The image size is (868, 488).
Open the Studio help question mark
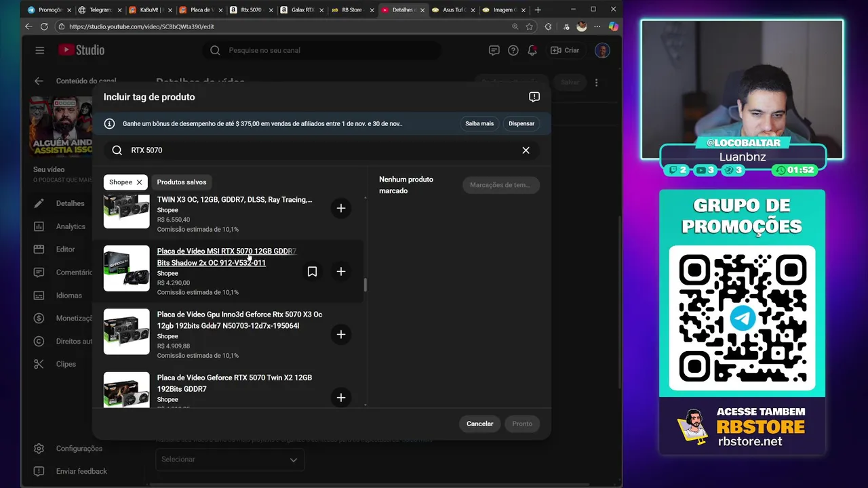[x=513, y=50]
